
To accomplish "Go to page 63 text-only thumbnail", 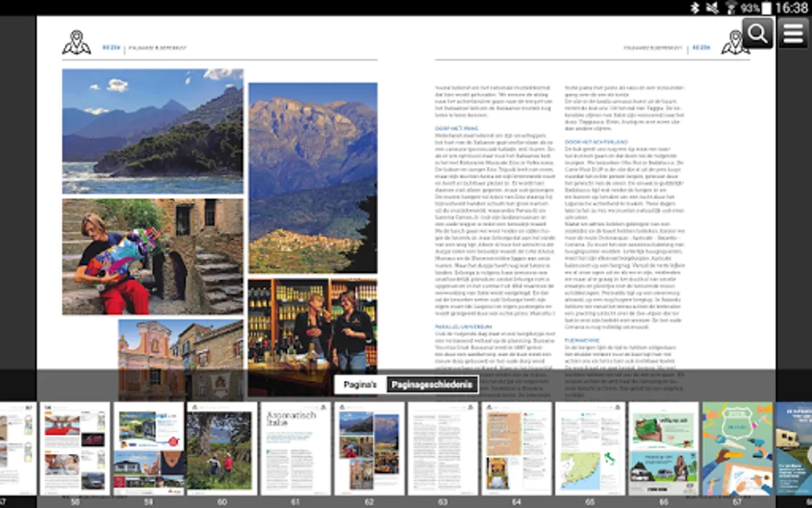I will pos(443,448).
